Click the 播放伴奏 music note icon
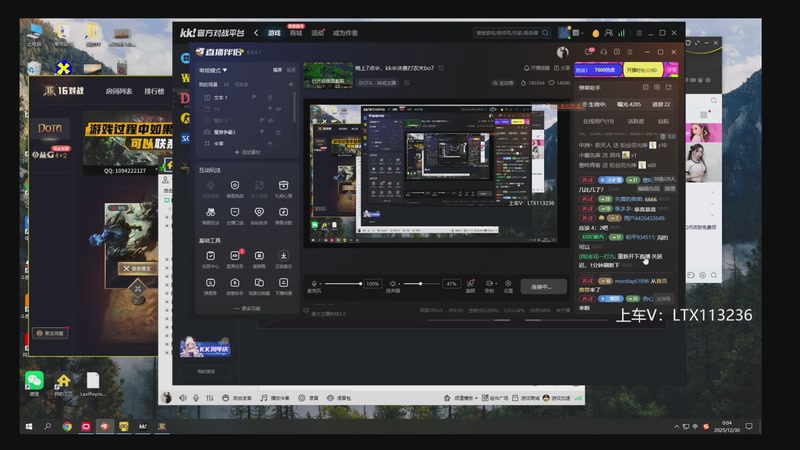 263,398
